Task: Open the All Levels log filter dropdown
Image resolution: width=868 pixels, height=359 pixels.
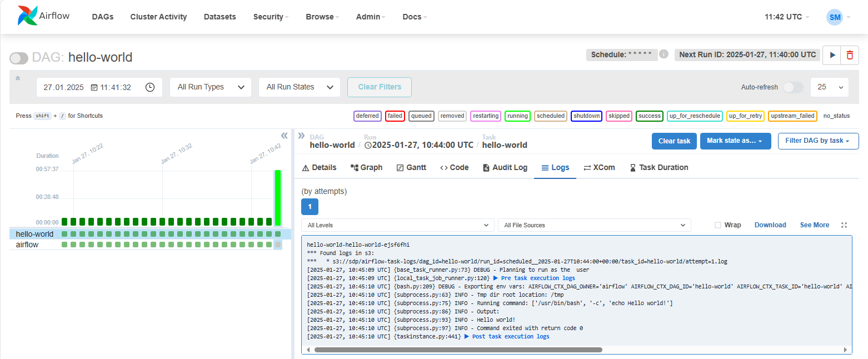Action: click(397, 225)
